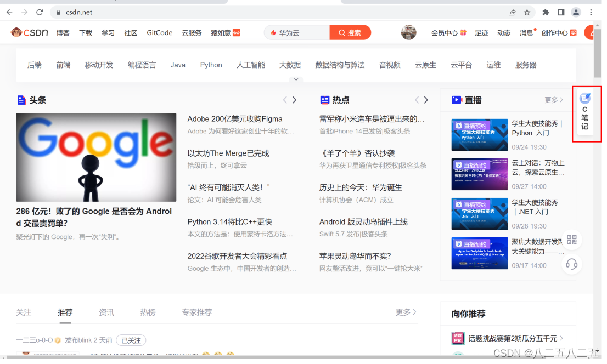
Task: Go to previous hot topics with left arrow
Action: [x=416, y=100]
